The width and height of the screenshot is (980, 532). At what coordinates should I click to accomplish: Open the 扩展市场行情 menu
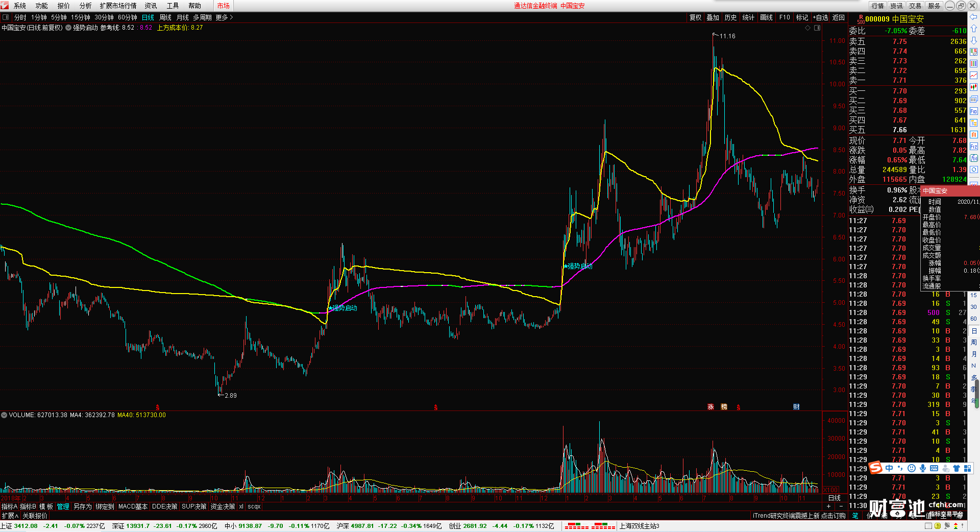[118, 6]
